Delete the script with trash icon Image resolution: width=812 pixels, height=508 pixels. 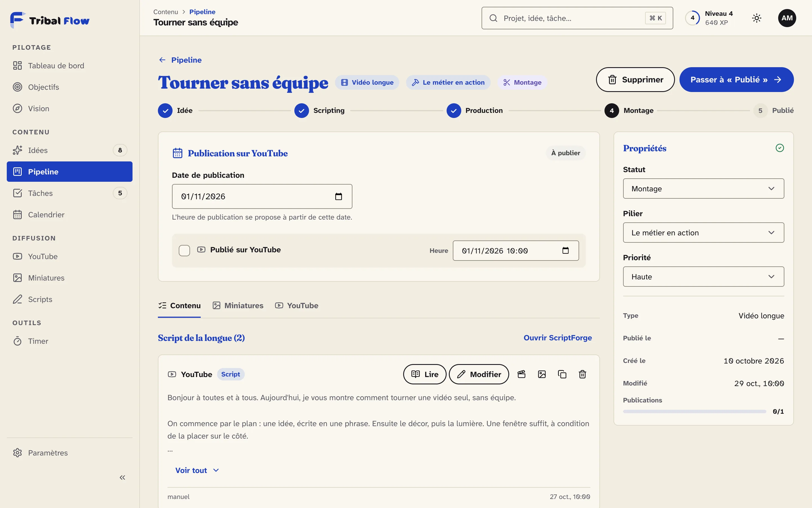click(582, 374)
